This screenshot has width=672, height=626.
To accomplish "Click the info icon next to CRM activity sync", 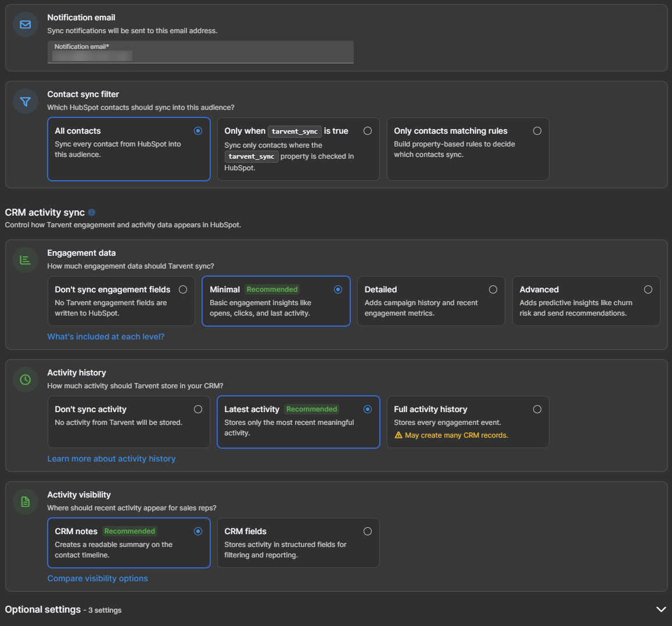I will [92, 212].
